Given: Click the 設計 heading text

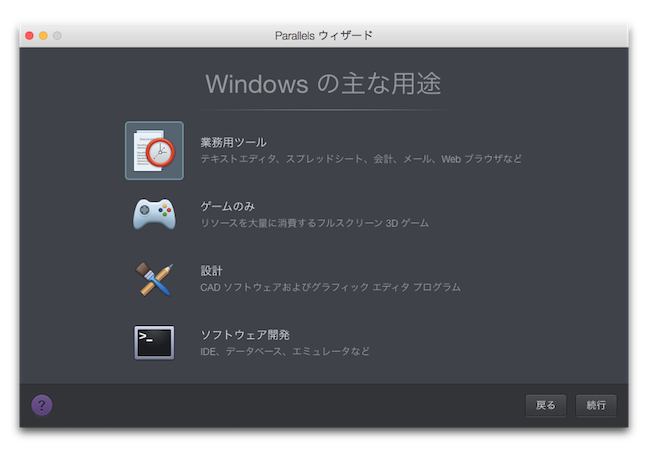Looking at the screenshot, I should pos(212,271).
